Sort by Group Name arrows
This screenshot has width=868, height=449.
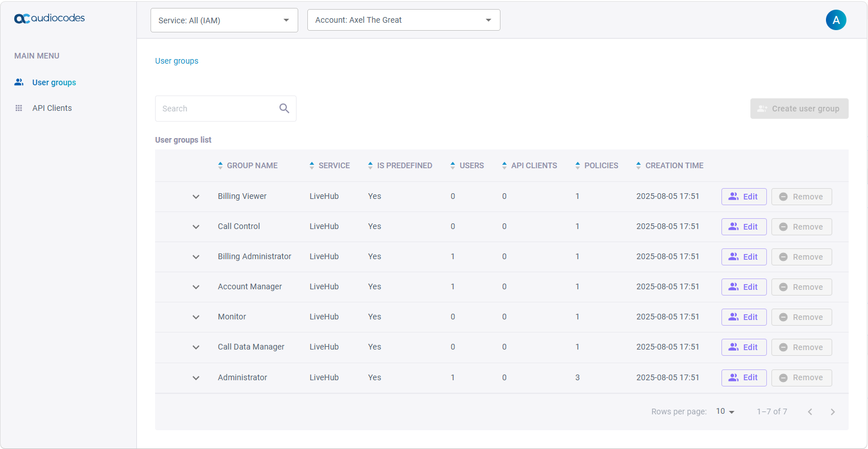click(x=220, y=165)
